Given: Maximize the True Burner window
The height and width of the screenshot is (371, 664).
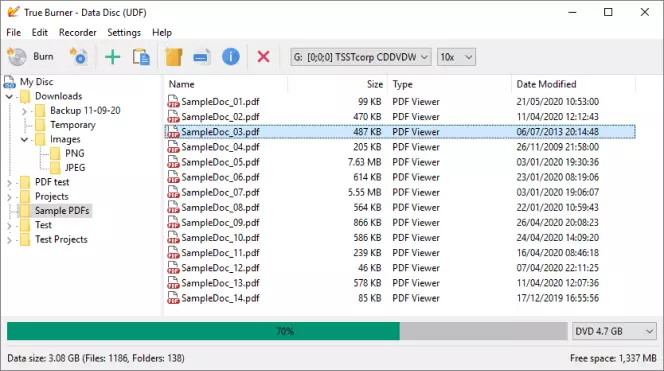Looking at the screenshot, I should coord(608,12).
